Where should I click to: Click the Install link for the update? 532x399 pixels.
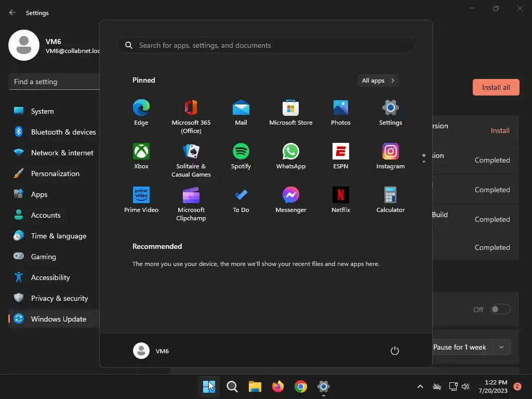pos(500,130)
